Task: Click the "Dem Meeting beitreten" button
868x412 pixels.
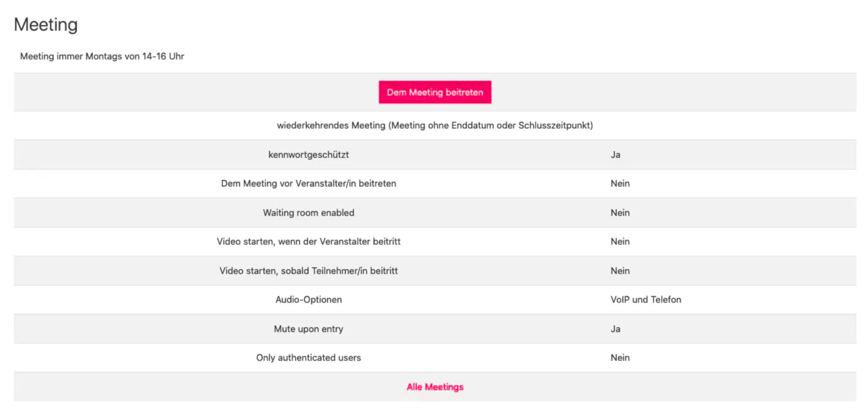Action: 434,92
